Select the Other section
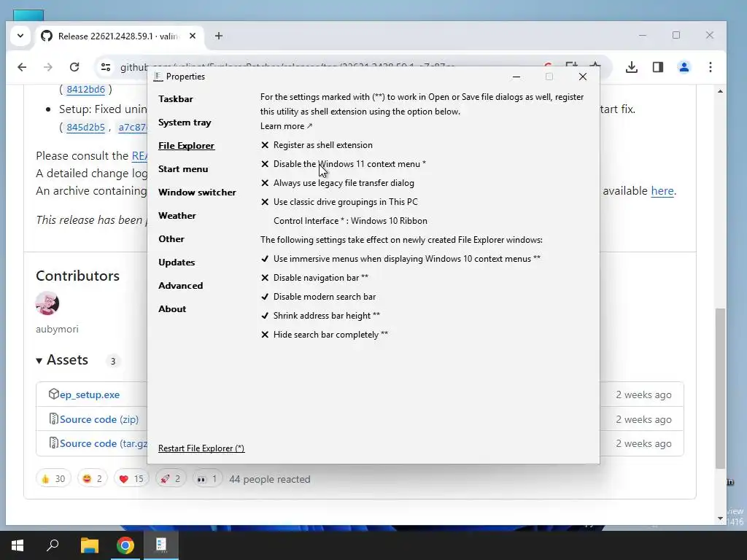747x560 pixels. [171, 239]
